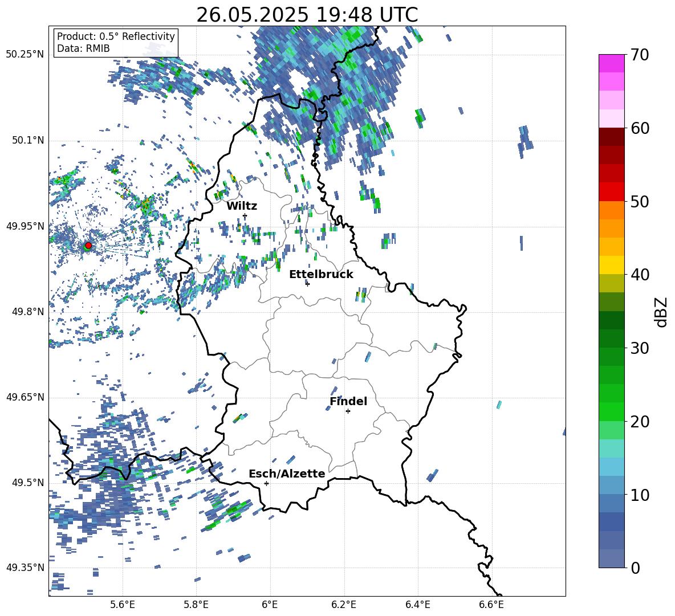675x616 pixels.
Task: Click the 6.6°E longitude label
Action: tap(491, 605)
